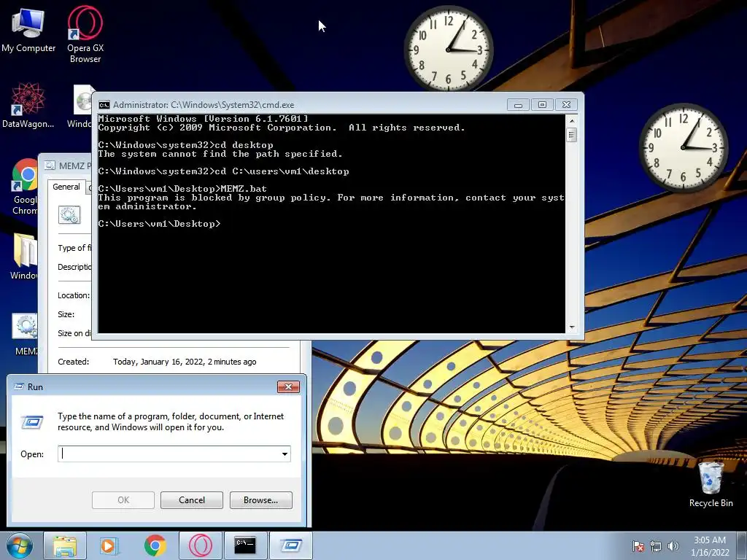Screen dimensions: 747x560
Task: Click the cmd.exe title bar system icon
Action: (104, 105)
